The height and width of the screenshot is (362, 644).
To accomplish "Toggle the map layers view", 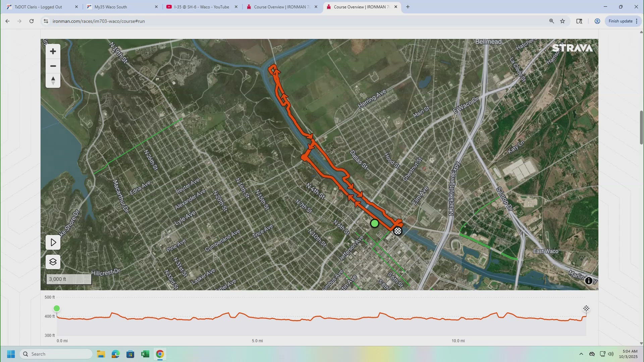I will 53,262.
